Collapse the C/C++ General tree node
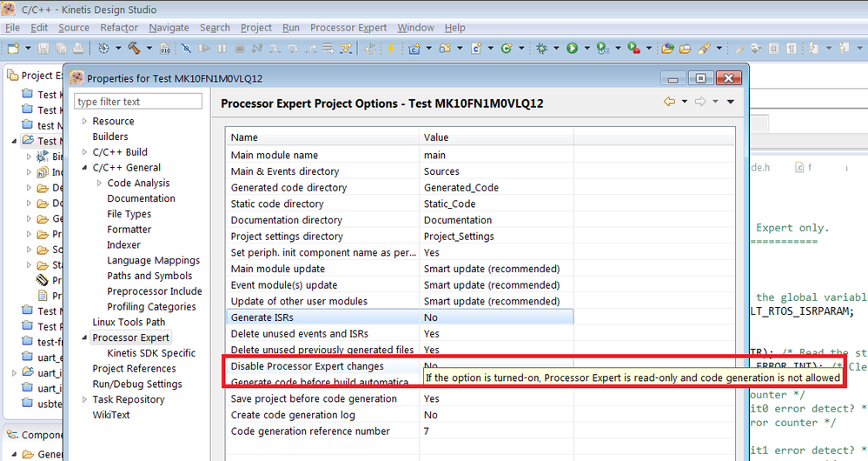 (x=84, y=167)
